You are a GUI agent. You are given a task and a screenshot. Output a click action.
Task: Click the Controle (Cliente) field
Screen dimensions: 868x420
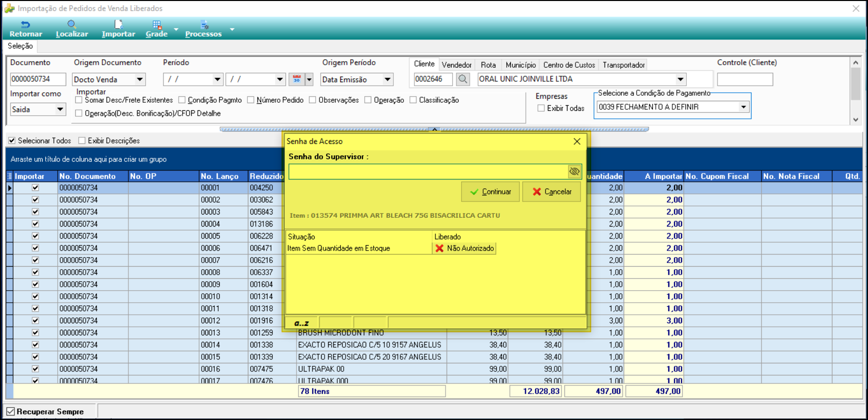745,79
